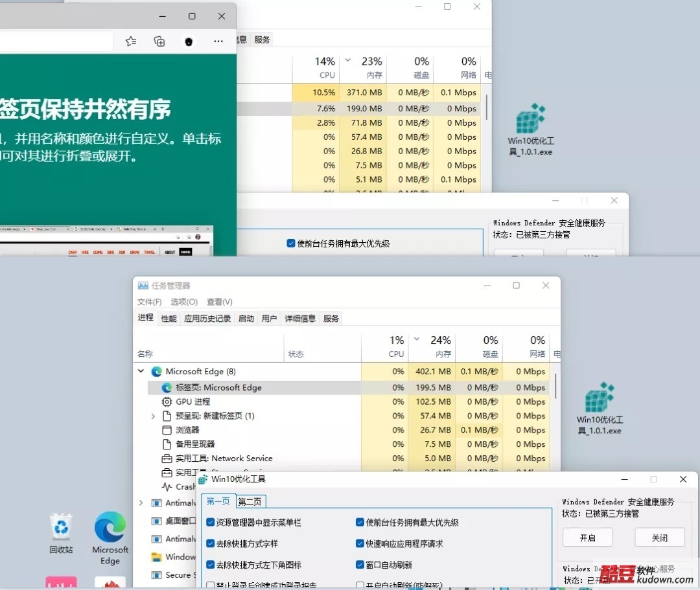Click the Edge profile avatar icon
This screenshot has height=590, width=700.
189,41
